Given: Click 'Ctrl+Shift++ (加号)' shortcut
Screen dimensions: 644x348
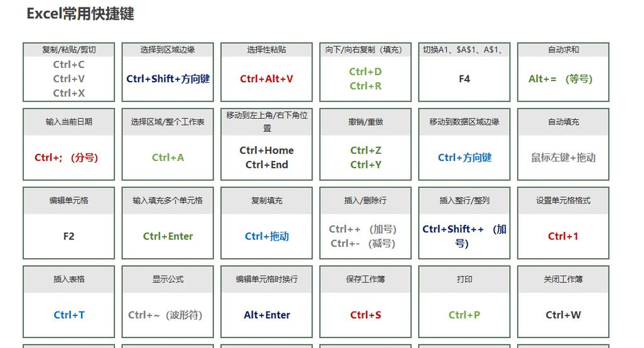Looking at the screenshot, I should 464,236.
